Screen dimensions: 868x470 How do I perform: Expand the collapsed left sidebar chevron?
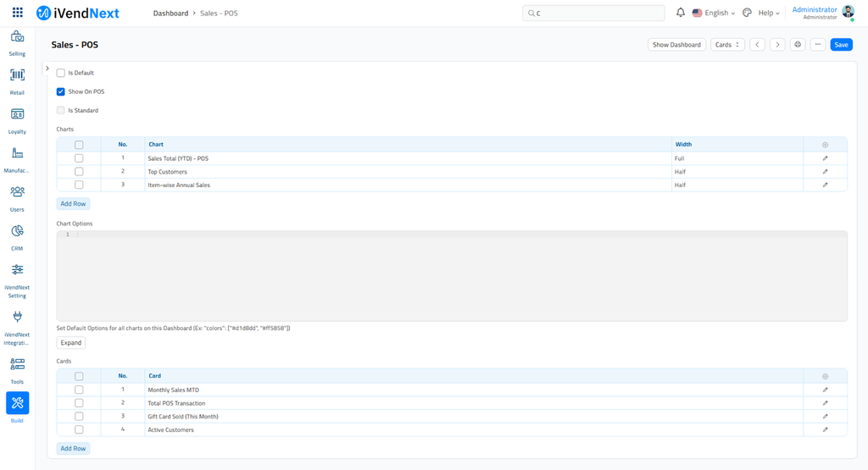47,69
